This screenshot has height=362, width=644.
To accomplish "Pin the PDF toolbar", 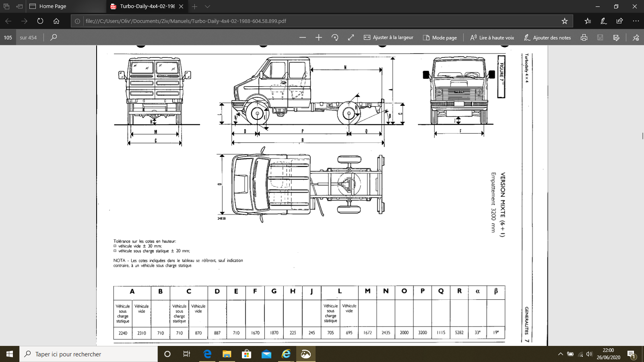I will (x=636, y=37).
